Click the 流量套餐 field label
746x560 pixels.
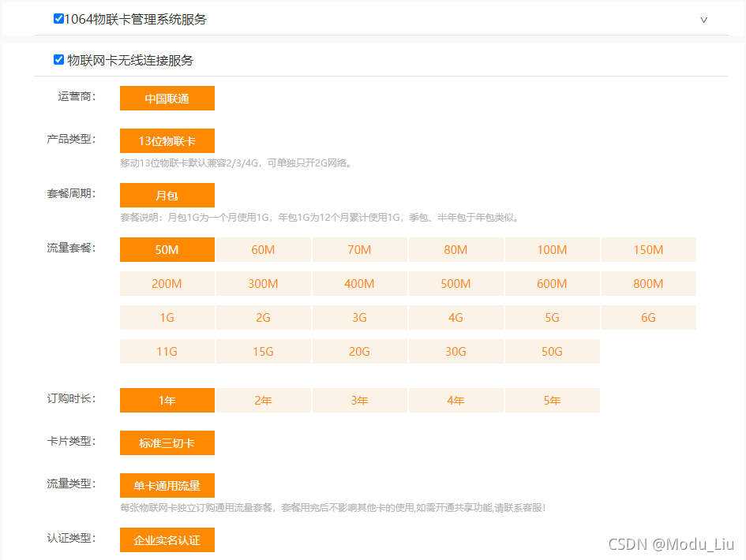[71, 248]
